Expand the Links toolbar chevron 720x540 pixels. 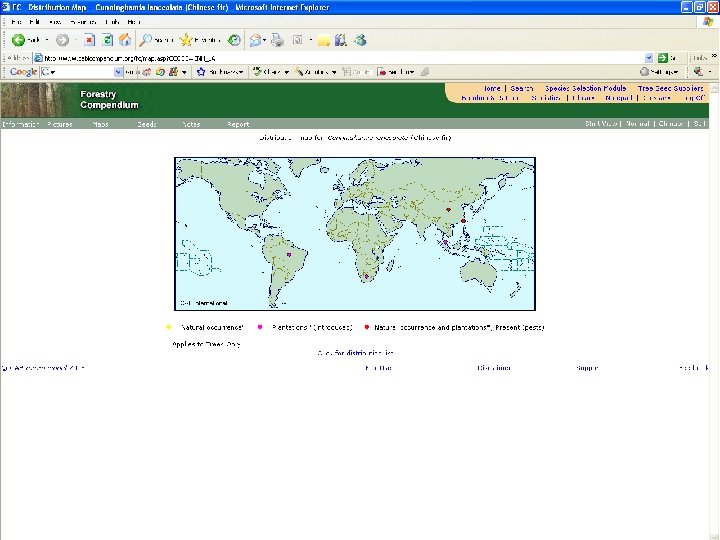point(714,56)
